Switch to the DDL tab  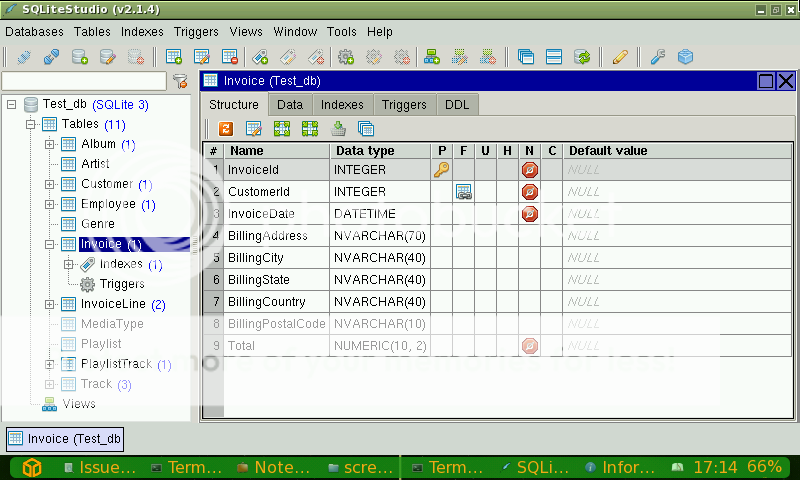click(x=457, y=105)
